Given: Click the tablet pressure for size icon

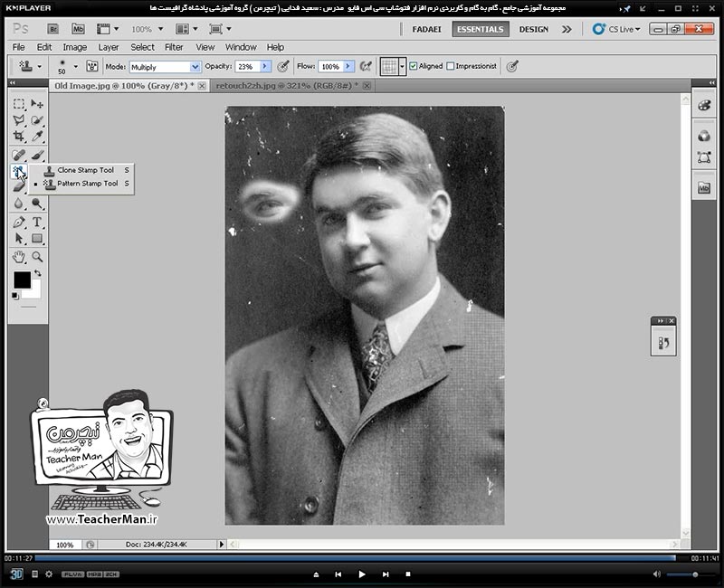Looking at the screenshot, I should pyautogui.click(x=511, y=66).
